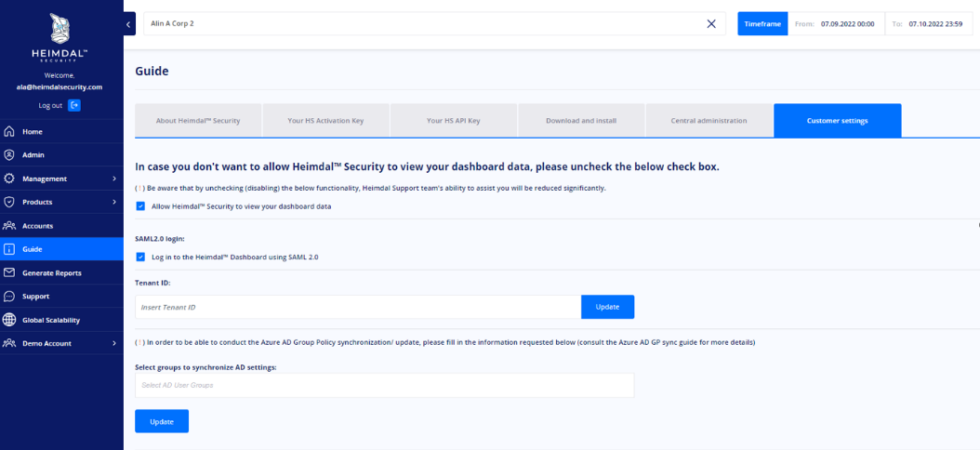Viewport: 980px width, 450px height.
Task: Expand the Management submenu chevron
Action: pos(114,179)
